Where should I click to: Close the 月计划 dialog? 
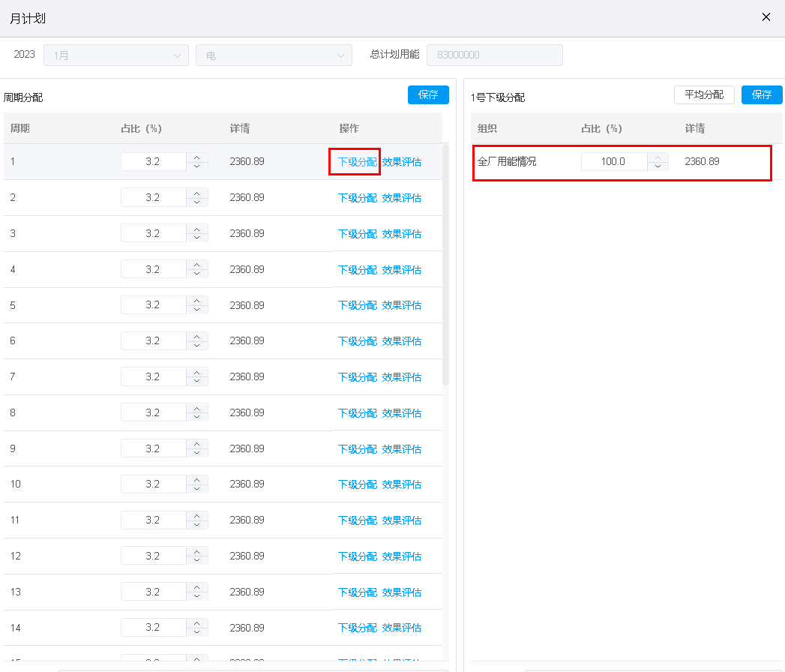coord(766,17)
